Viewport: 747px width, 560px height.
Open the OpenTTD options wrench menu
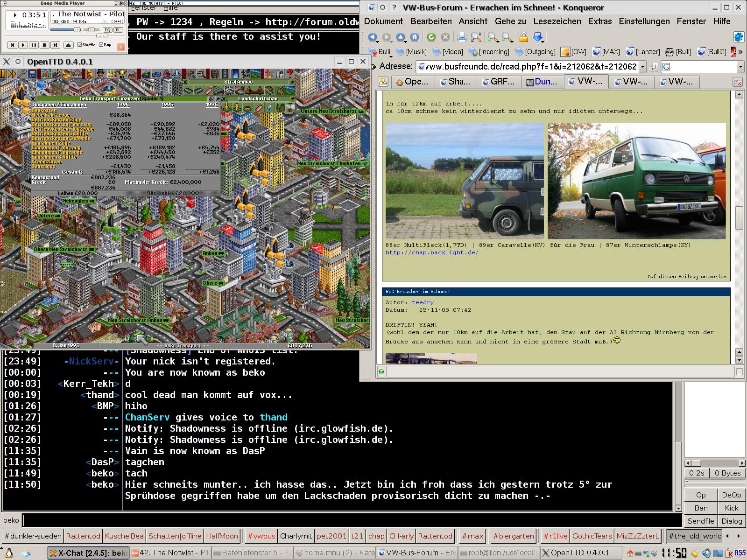(x=22, y=74)
